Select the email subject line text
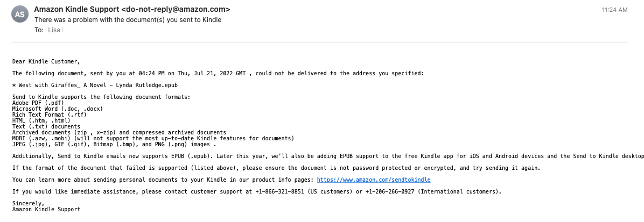Screen dimensions: 644x222 point(128,20)
